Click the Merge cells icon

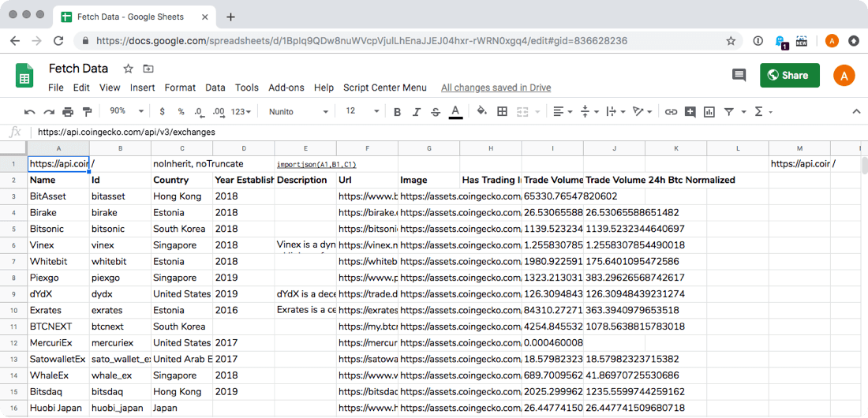(522, 112)
